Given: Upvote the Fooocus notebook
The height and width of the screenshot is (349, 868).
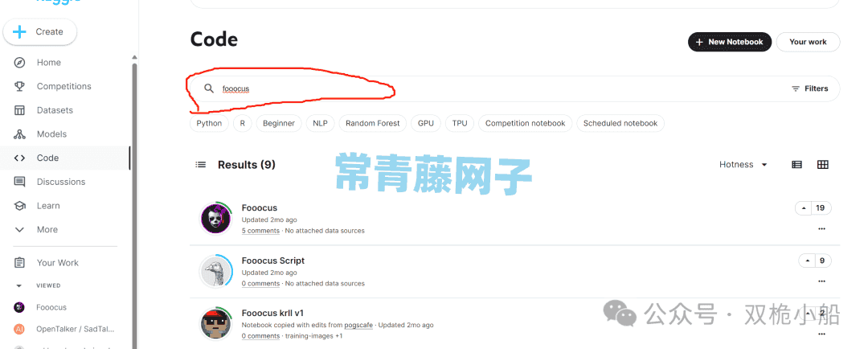Looking at the screenshot, I should tap(804, 208).
